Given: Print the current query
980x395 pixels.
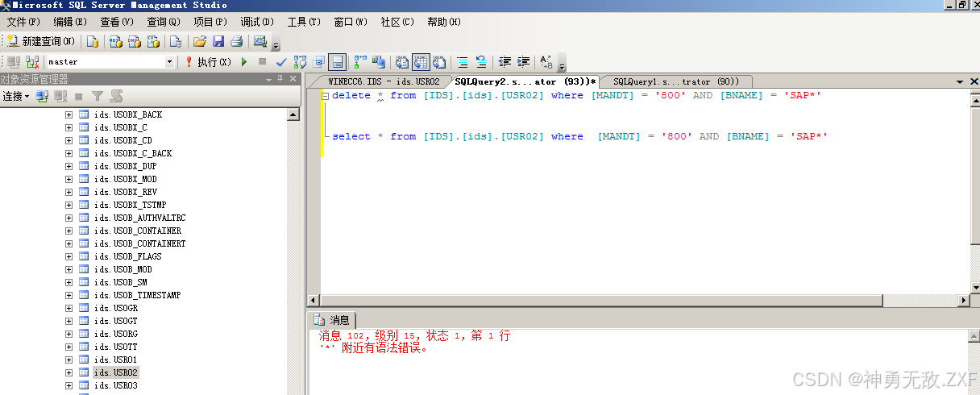Looking at the screenshot, I should click(x=237, y=41).
